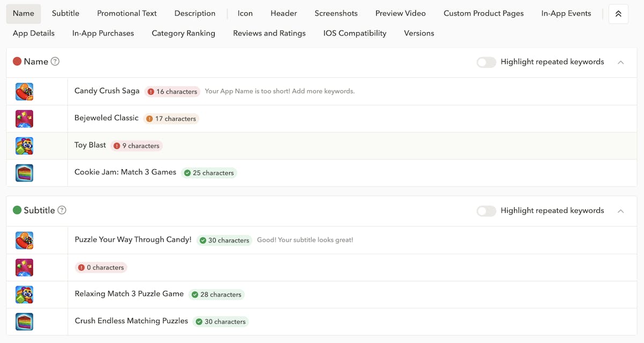Enable highlight repeated keywords for Subtitle section
Image resolution: width=644 pixels, height=343 pixels.
486,211
